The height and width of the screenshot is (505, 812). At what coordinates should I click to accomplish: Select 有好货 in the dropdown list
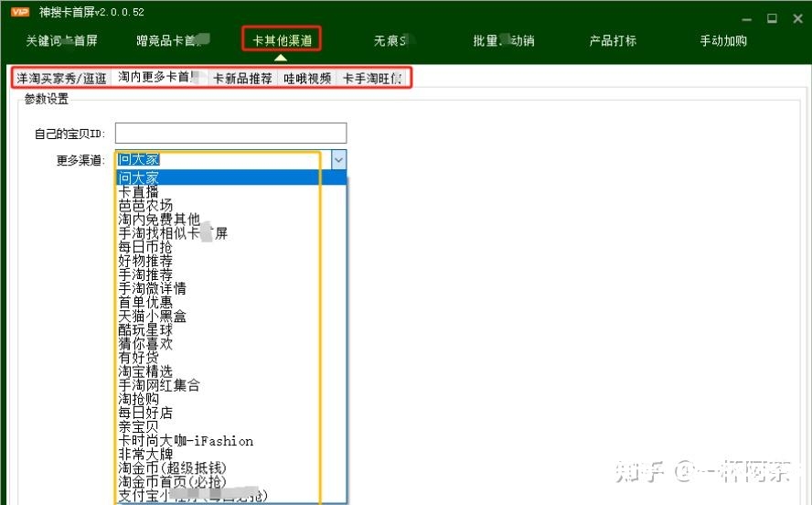pyautogui.click(x=138, y=358)
